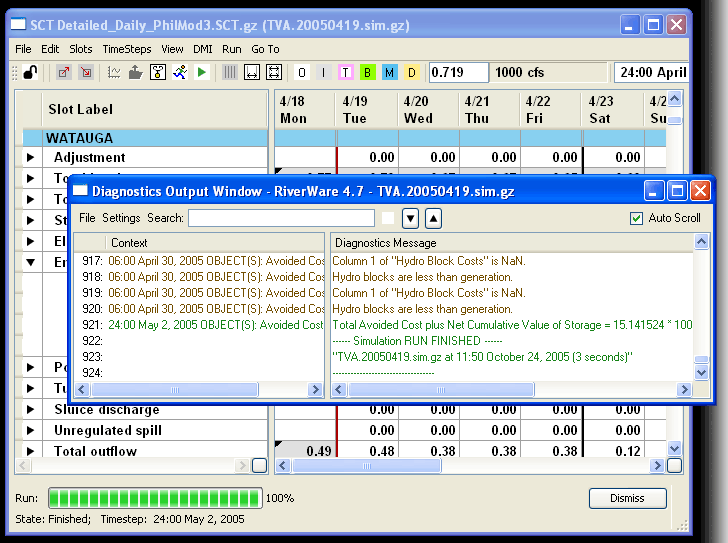Click Diagnostics message scroll-down arrow

click(x=701, y=372)
